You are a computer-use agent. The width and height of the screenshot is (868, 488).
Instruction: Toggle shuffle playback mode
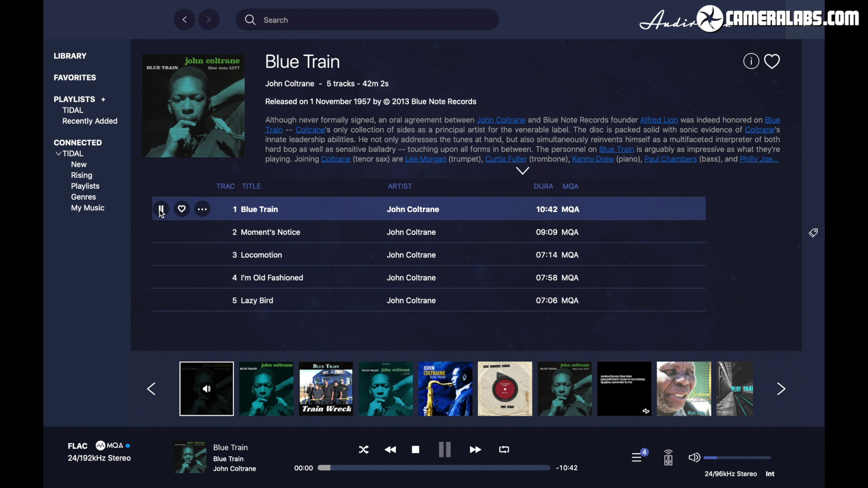pos(364,450)
